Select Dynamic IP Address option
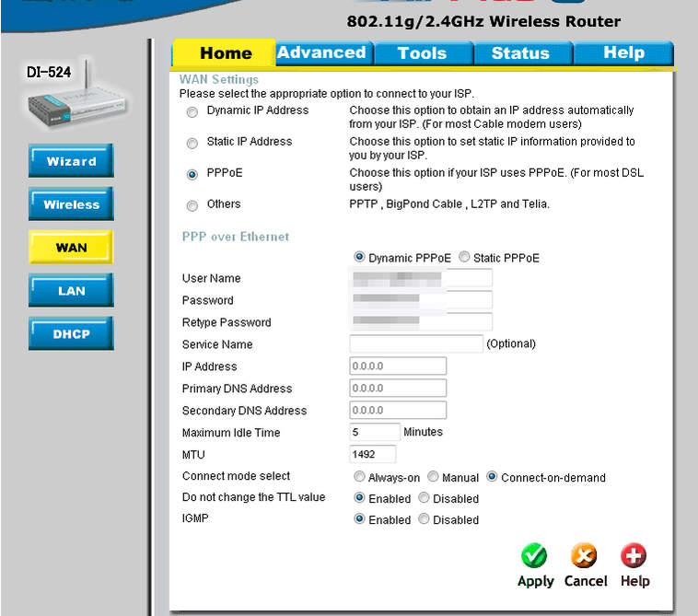Image resolution: width=698 pixels, height=616 pixels. pos(192,112)
